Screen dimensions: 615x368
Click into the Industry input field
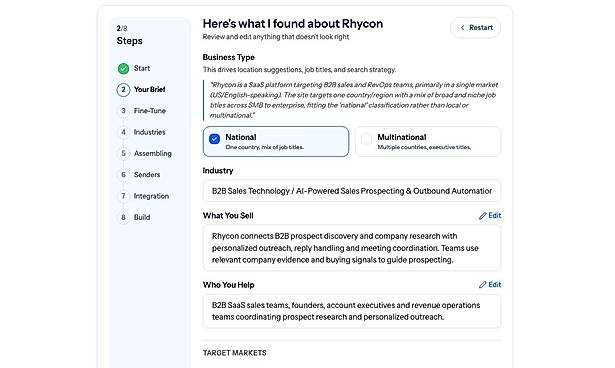click(352, 191)
